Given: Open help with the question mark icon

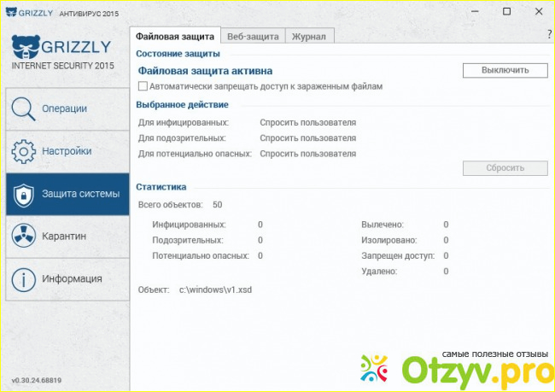Looking at the screenshot, I should click(548, 35).
